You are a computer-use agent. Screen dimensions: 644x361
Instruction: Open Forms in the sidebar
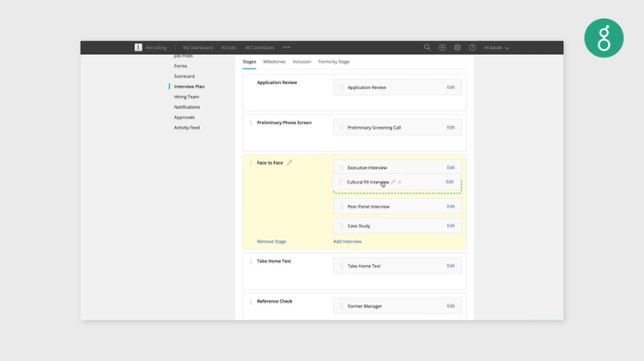[x=180, y=66]
